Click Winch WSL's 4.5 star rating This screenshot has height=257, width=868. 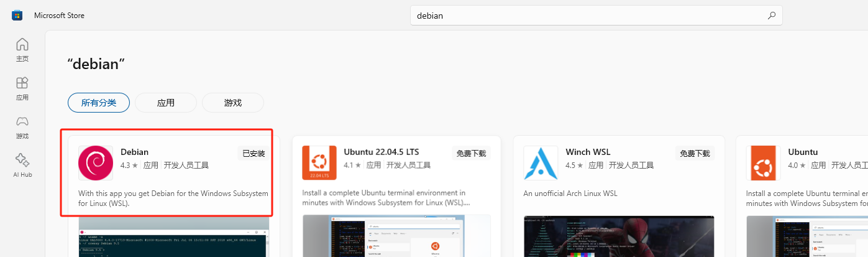click(575, 166)
